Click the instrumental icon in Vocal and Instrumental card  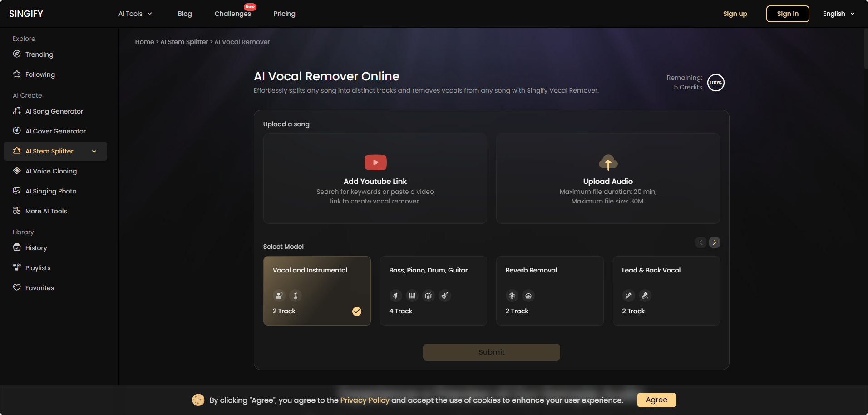[296, 296]
